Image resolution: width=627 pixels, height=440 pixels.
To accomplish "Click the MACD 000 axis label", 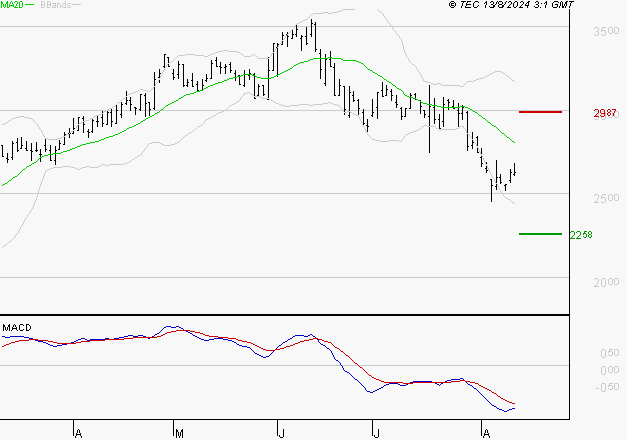I will pos(610,370).
